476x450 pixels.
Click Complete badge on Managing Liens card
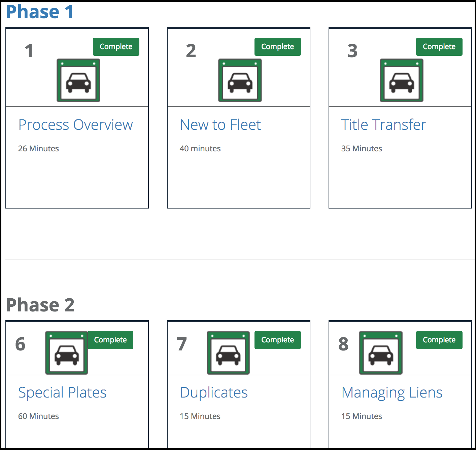439,340
